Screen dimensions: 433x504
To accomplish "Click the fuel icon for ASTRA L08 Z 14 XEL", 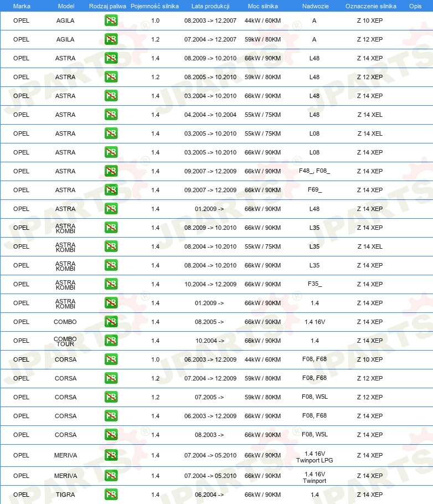I will (111, 133).
